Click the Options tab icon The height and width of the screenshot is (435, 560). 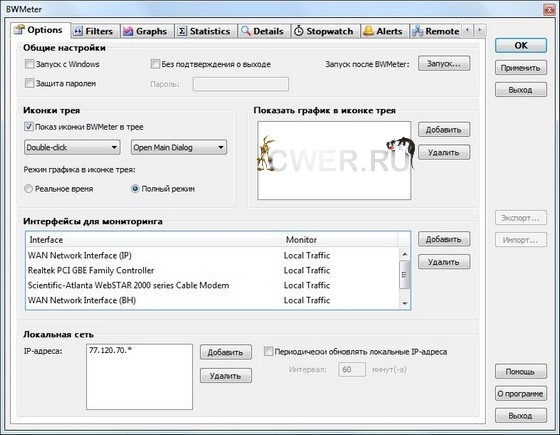(19, 30)
